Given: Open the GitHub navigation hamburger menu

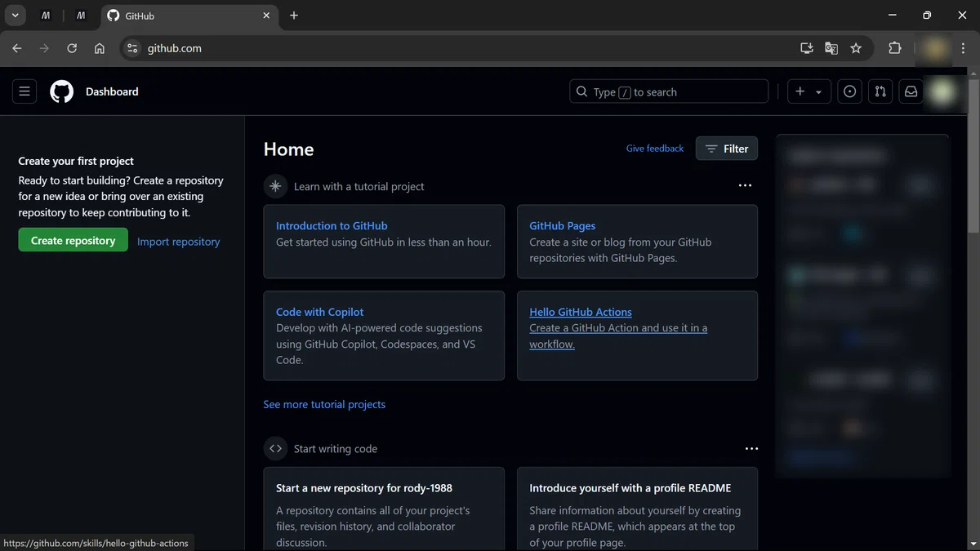Looking at the screenshot, I should (x=24, y=91).
